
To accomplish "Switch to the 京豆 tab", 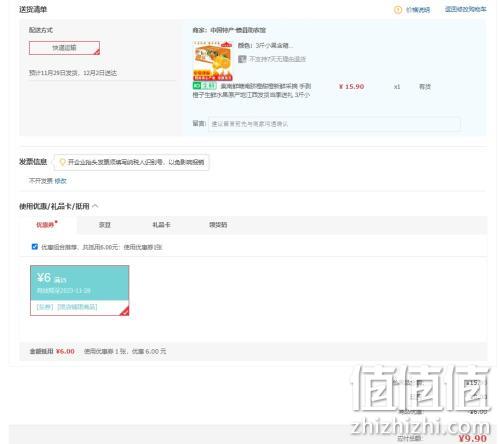I will [x=105, y=225].
